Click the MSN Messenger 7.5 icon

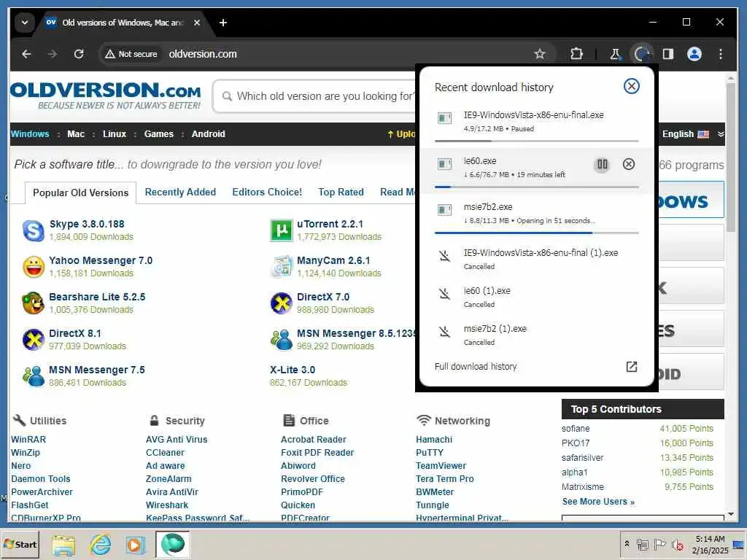[34, 376]
